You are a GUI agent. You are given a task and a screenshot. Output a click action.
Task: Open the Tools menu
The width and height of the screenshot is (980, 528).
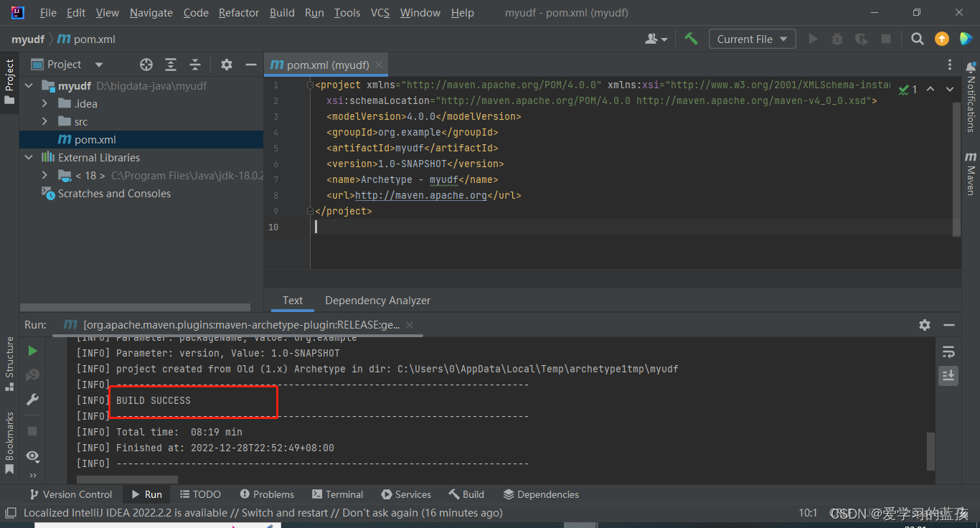347,12
